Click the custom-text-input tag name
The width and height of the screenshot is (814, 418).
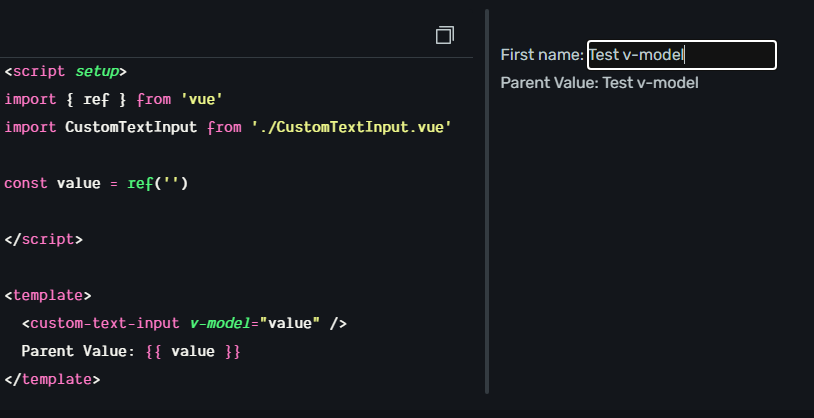pyautogui.click(x=104, y=323)
